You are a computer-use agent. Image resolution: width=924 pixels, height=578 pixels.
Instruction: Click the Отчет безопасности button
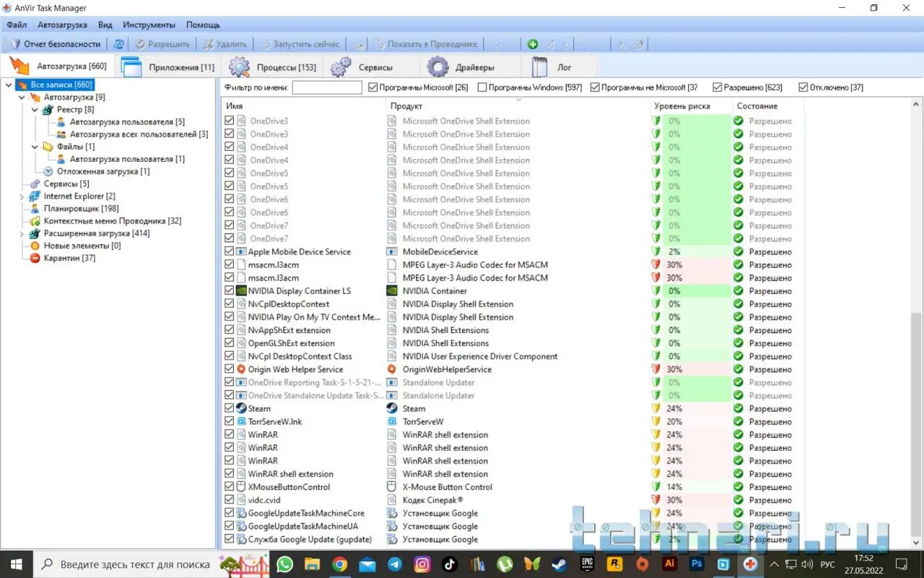(56, 44)
